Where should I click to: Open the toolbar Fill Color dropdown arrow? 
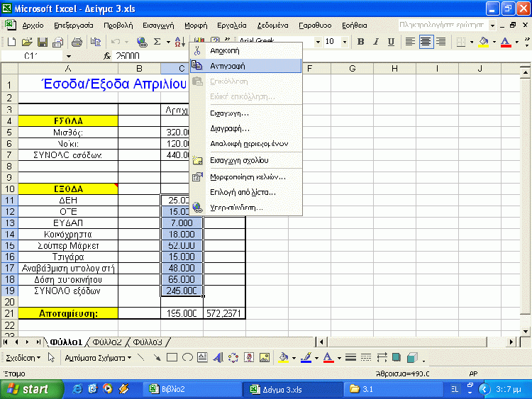[x=494, y=42]
